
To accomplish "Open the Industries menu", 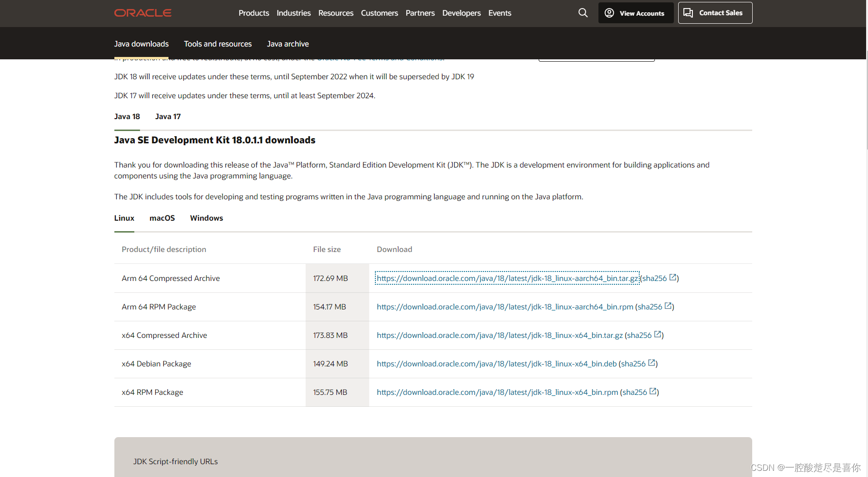I will coord(294,13).
